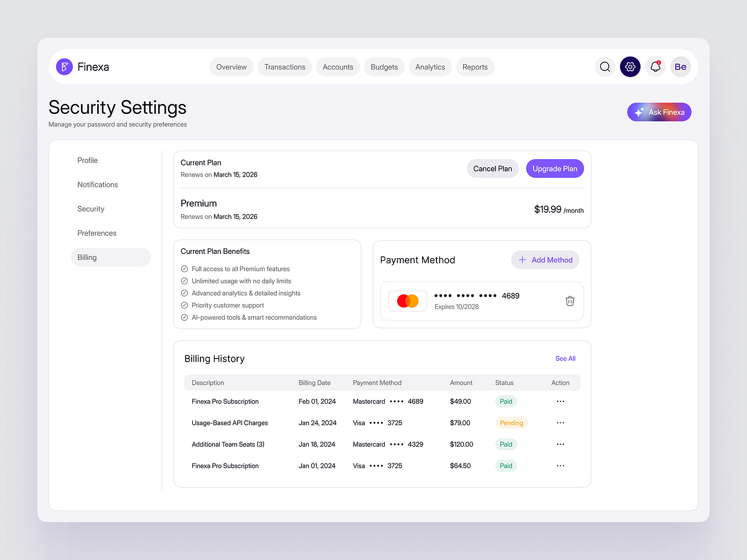Open the settings gear icon in navbar
Image resolution: width=747 pixels, height=560 pixels.
click(630, 67)
